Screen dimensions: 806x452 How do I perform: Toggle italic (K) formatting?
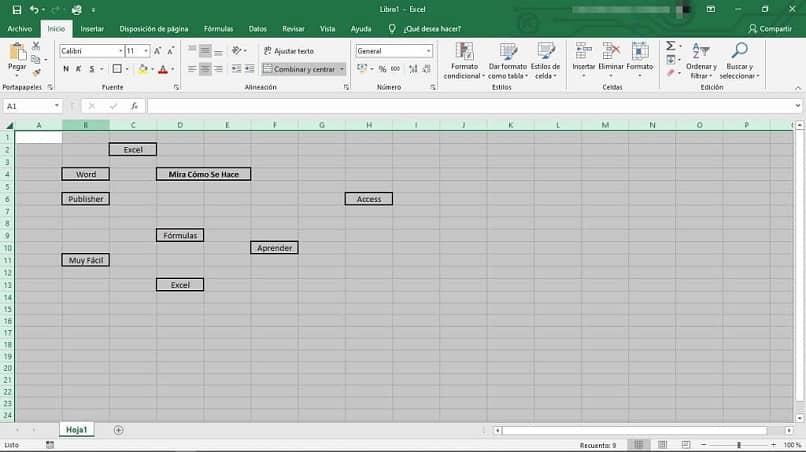coord(79,69)
